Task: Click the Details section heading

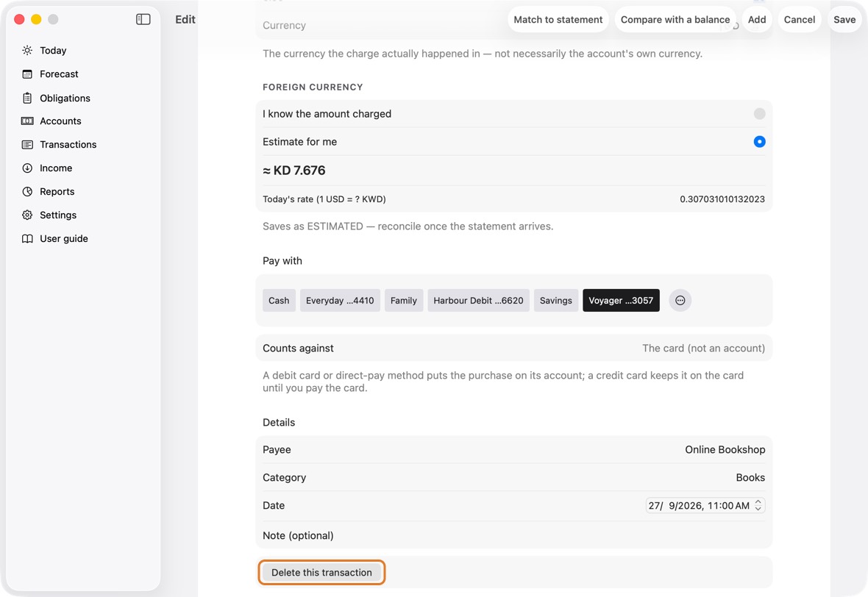Action: click(279, 422)
